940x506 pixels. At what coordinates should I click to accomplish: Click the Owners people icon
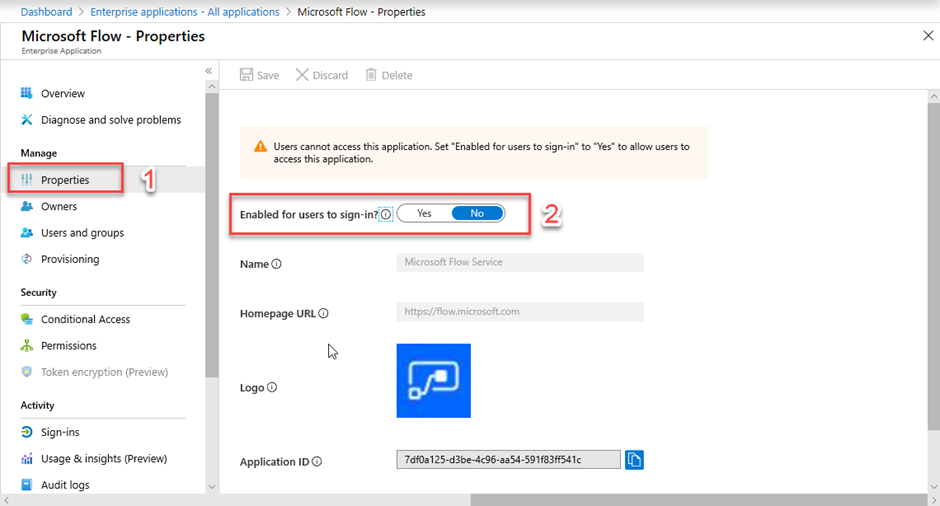[x=26, y=206]
